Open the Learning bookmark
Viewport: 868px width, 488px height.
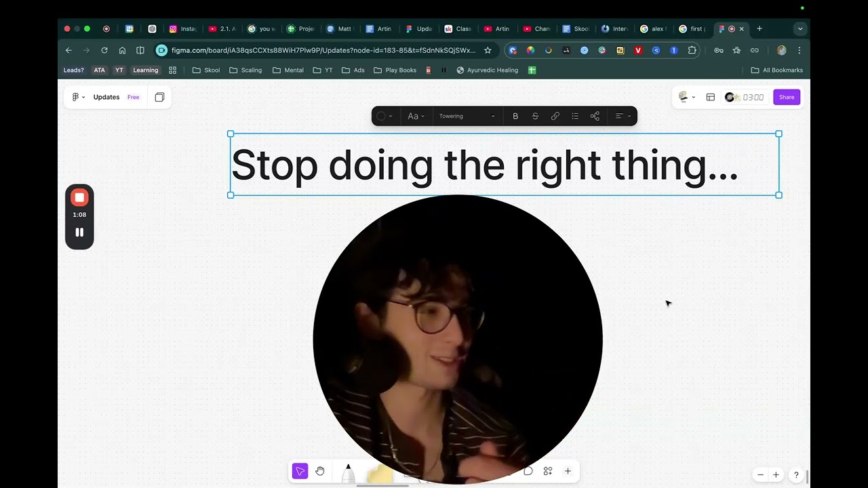pyautogui.click(x=145, y=70)
